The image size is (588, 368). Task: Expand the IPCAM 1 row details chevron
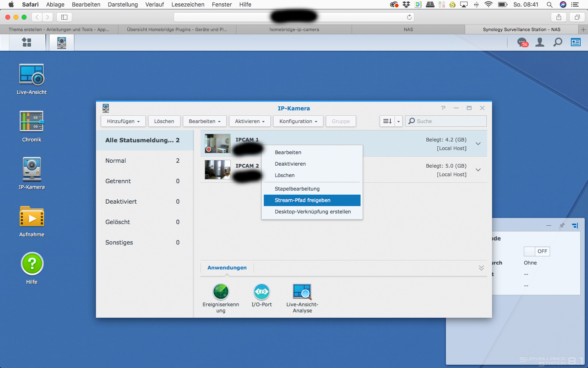coord(478,144)
